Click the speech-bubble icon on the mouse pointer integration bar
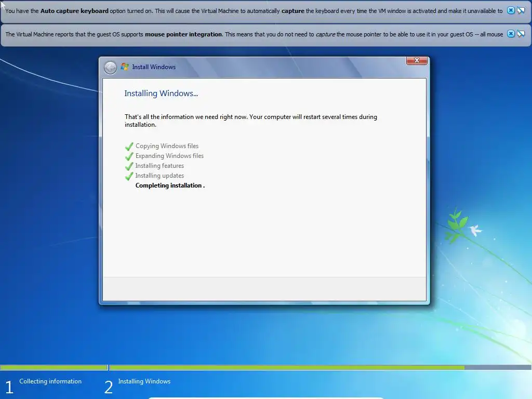Screen dimensions: 532x399 (521, 34)
